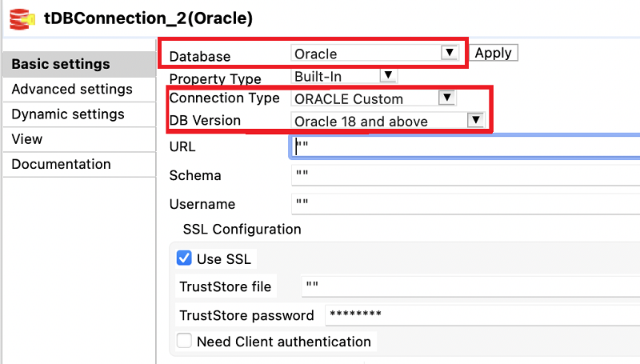Focus the TrustStore password field
This screenshot has height=364, width=640.
coord(480,314)
